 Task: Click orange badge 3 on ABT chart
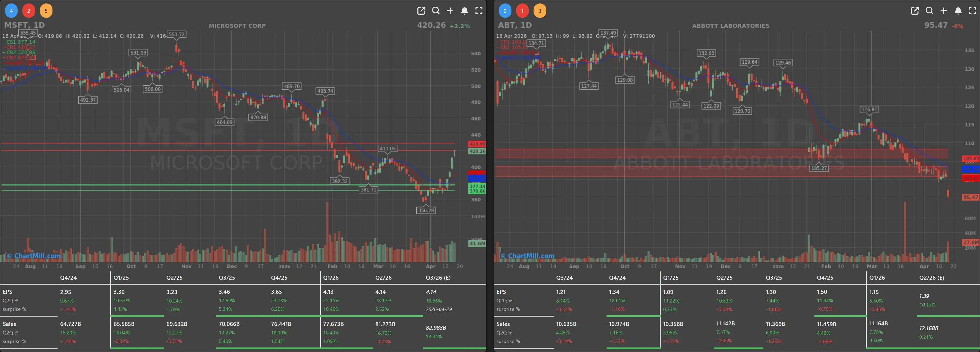pos(539,11)
